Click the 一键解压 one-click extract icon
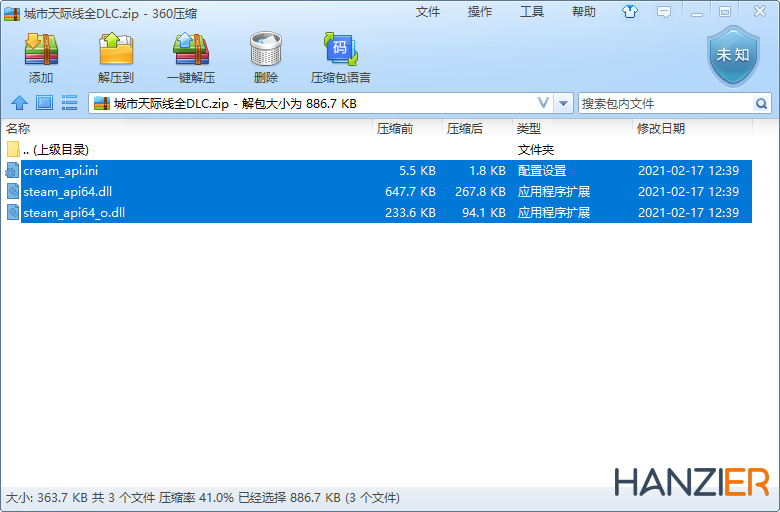This screenshot has width=780, height=512. pyautogui.click(x=191, y=49)
